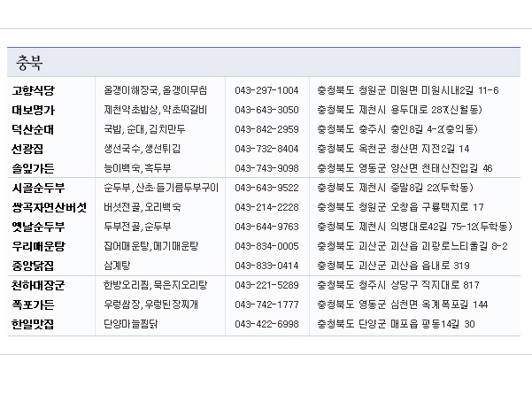Select restaurant name 선광집
The image size is (532, 401).
[27, 149]
